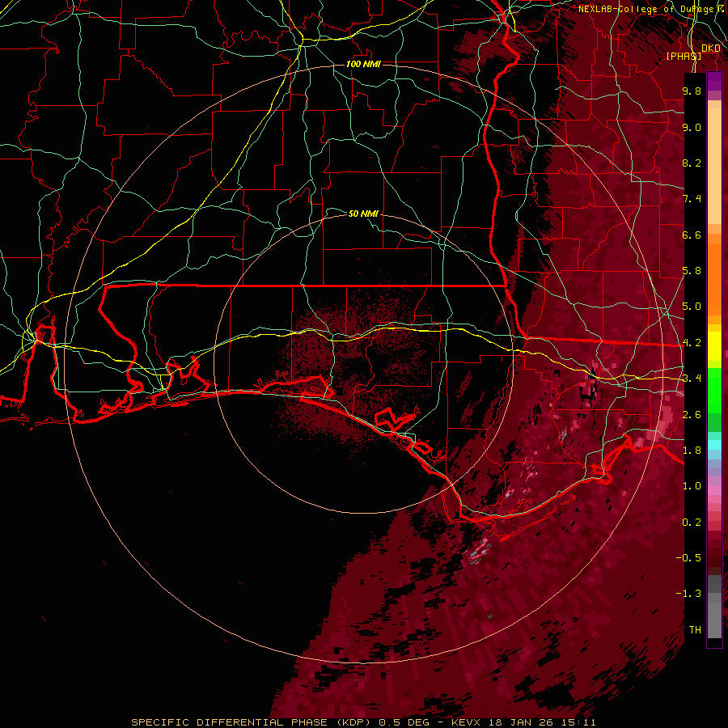Click the [PHAS] units label
The image size is (728, 728).
(684, 56)
